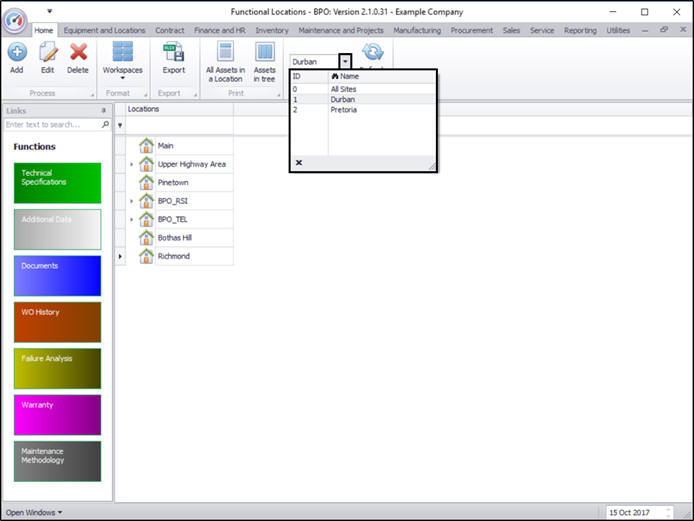The width and height of the screenshot is (694, 521).
Task: Click the Refresh arrows icon
Action: 373,52
